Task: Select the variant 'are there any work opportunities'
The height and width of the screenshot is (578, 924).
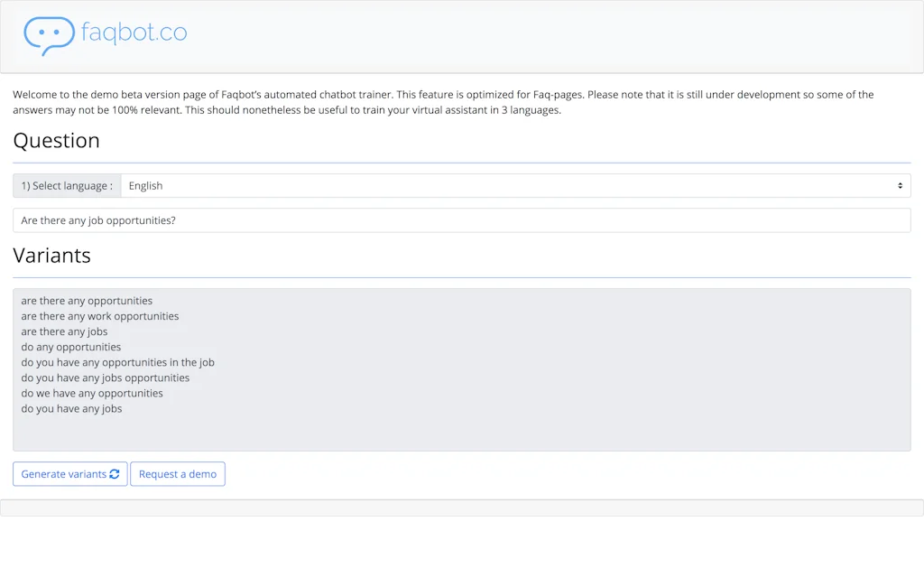Action: coord(99,315)
